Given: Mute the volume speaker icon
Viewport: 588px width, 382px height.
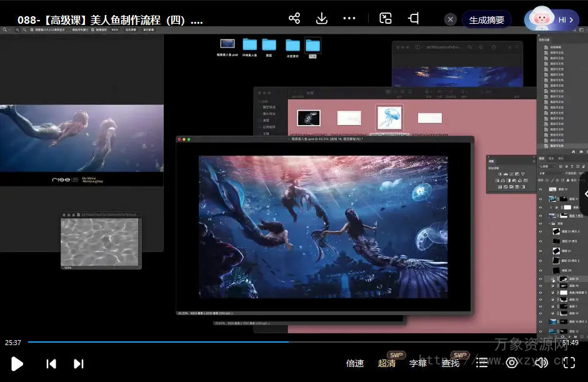Looking at the screenshot, I should [541, 363].
